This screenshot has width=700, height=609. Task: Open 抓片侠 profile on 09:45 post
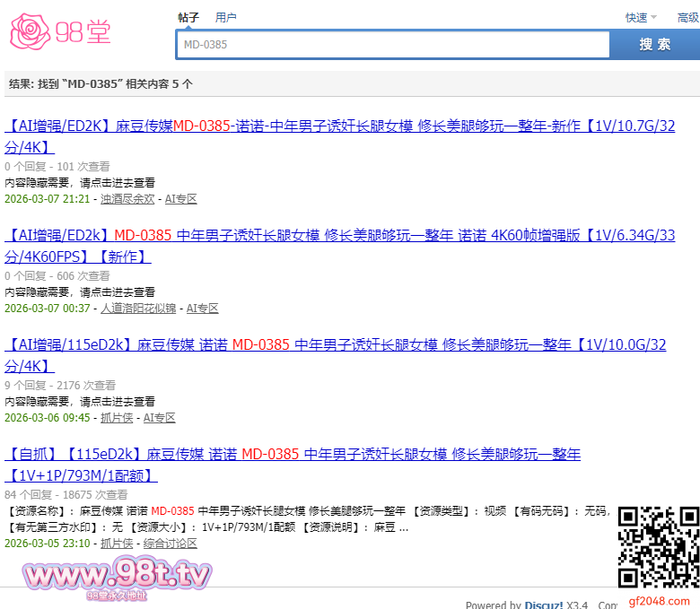(x=117, y=418)
